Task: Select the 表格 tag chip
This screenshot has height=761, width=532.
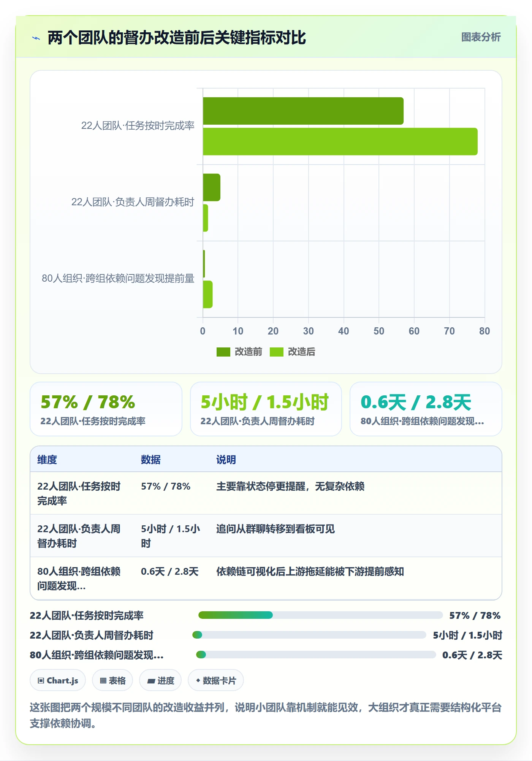Action: pyautogui.click(x=112, y=680)
